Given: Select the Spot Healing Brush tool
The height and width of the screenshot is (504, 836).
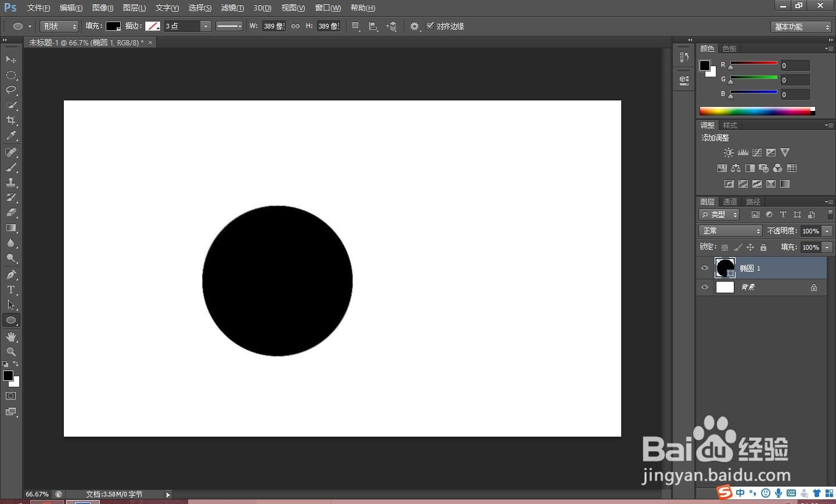Looking at the screenshot, I should point(10,152).
